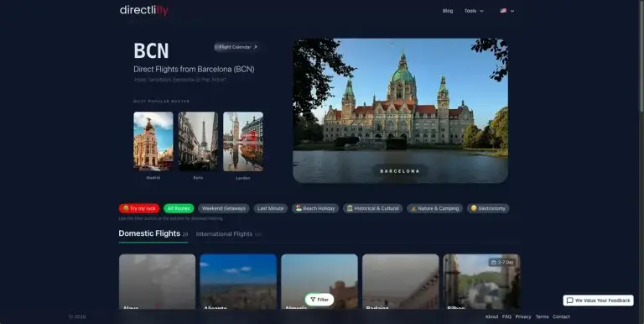Click the directlifly logo
644x324 pixels.
[x=143, y=10]
